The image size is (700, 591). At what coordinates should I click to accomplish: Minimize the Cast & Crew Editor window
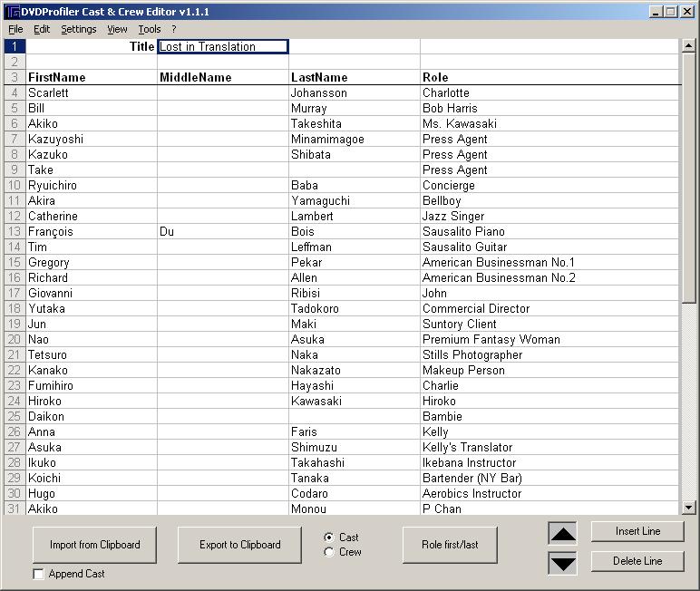pos(656,12)
